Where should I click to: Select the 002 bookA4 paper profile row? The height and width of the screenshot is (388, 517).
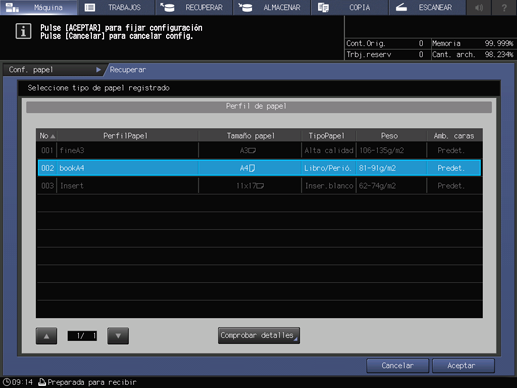259,168
